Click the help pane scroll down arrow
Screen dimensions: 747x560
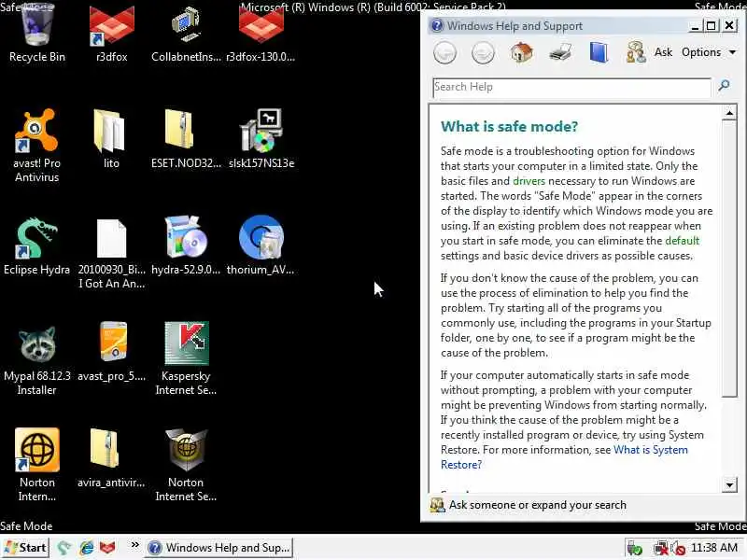[x=729, y=485]
